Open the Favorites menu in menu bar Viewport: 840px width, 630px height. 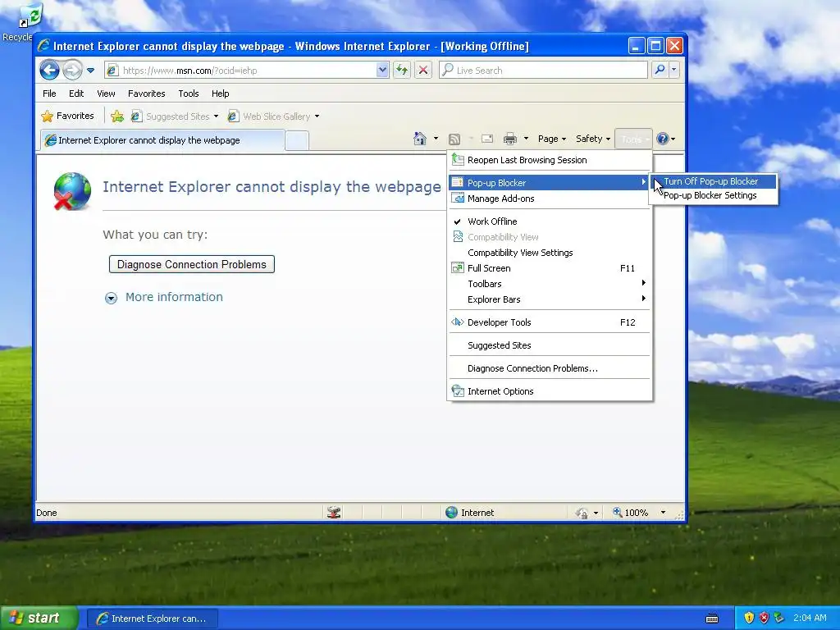[x=146, y=94]
